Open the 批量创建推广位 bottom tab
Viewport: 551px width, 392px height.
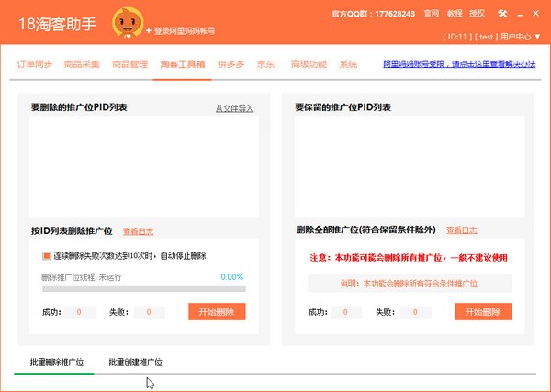(136, 362)
